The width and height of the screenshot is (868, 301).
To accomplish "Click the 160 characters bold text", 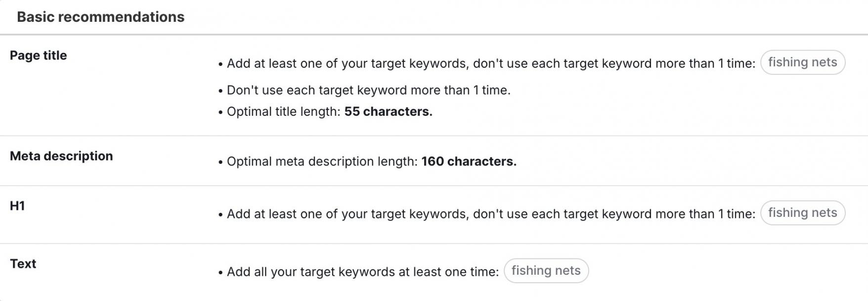I will click(x=469, y=162).
